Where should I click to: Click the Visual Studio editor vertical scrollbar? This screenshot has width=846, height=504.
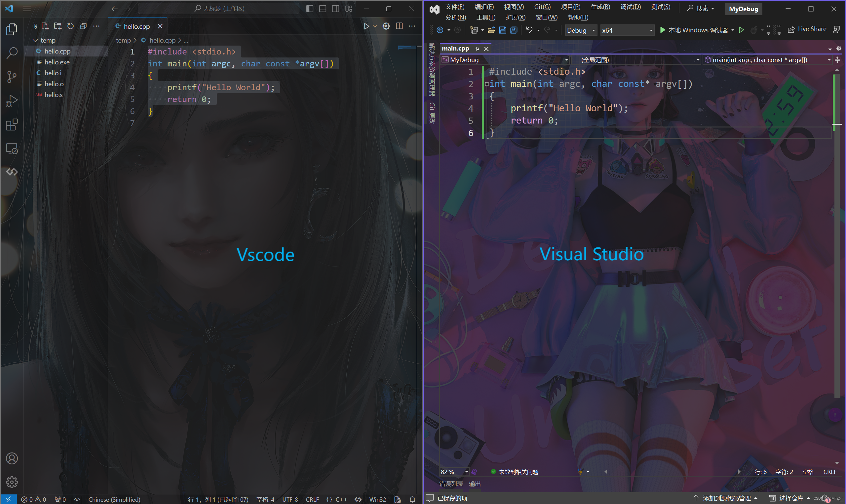[837, 258]
